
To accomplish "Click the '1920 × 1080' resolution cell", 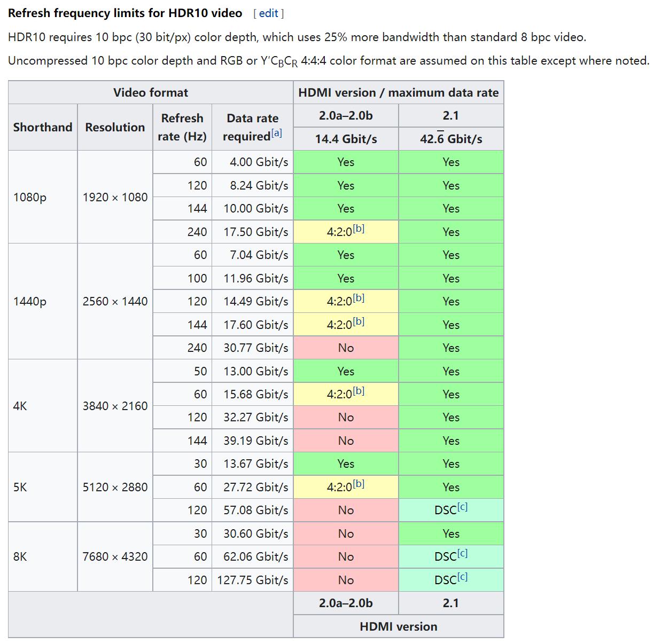I will point(115,197).
